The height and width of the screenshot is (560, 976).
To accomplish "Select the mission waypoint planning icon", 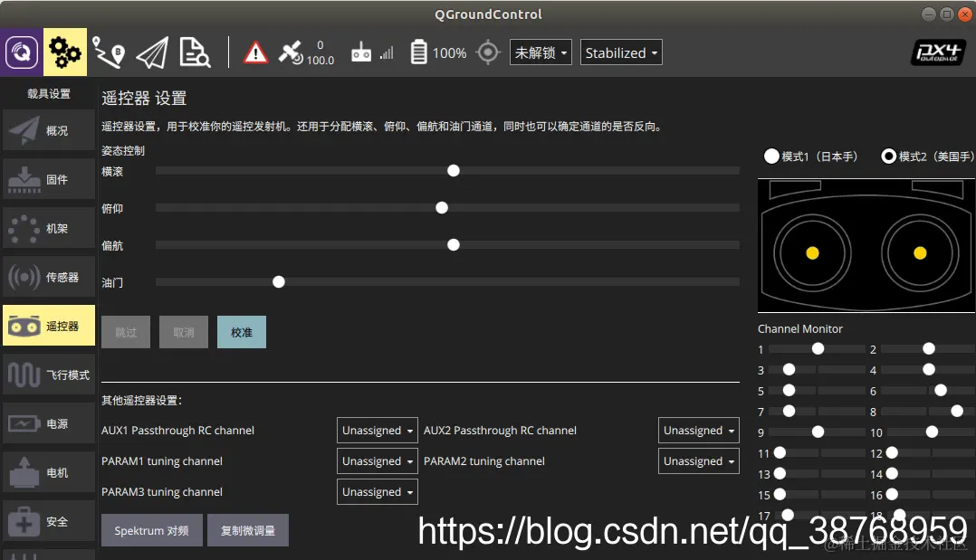I will point(108,52).
